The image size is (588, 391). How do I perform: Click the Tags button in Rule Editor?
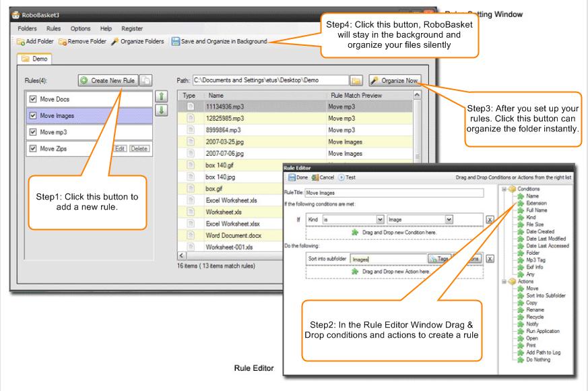click(438, 259)
